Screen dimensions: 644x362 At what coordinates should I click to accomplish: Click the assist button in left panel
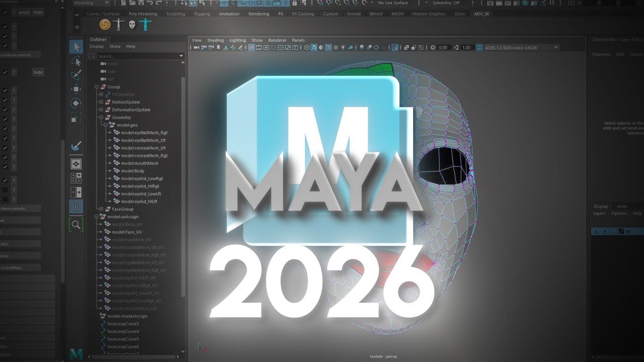[x=24, y=12]
